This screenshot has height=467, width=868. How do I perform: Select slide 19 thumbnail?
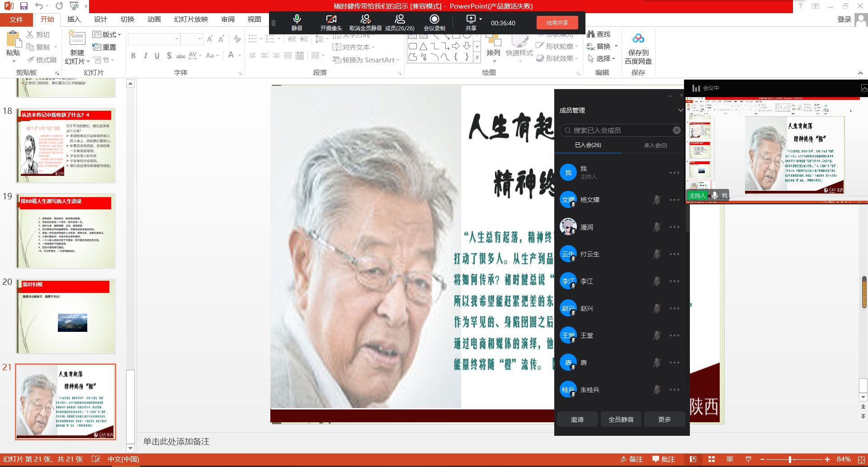pos(66,231)
